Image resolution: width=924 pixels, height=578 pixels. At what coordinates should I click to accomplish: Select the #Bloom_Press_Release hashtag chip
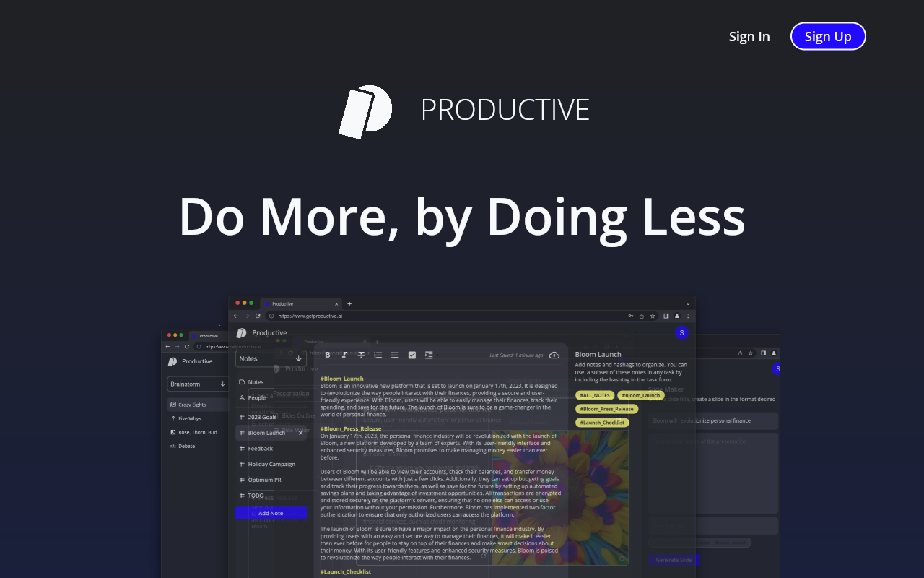[x=606, y=409]
